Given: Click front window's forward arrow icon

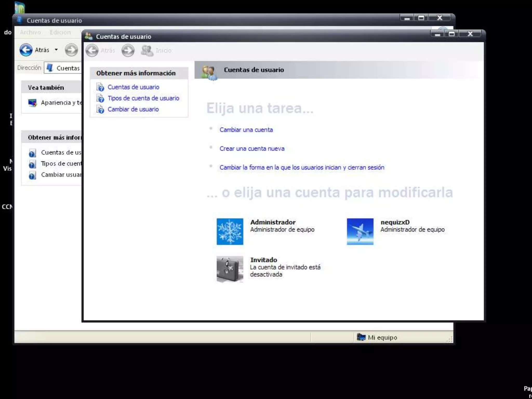Looking at the screenshot, I should (x=128, y=50).
